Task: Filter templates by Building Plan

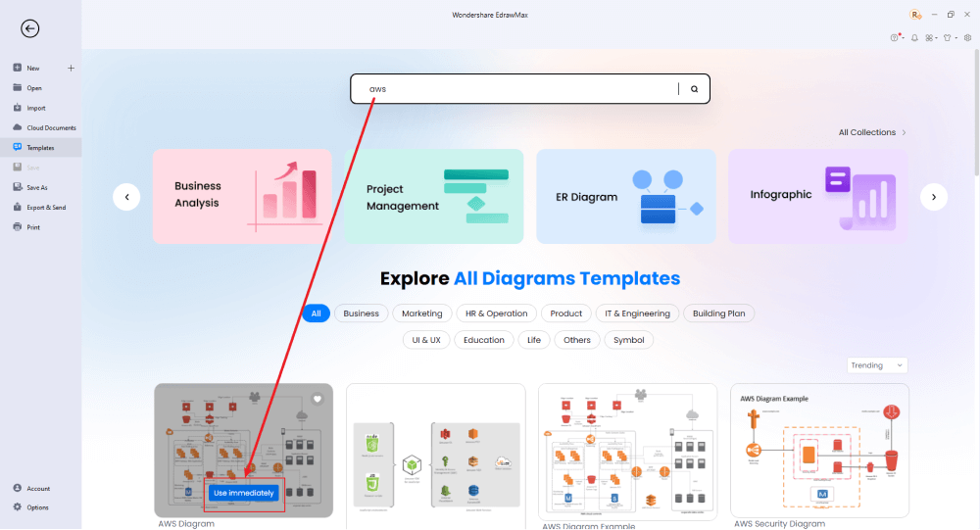Action: click(718, 313)
